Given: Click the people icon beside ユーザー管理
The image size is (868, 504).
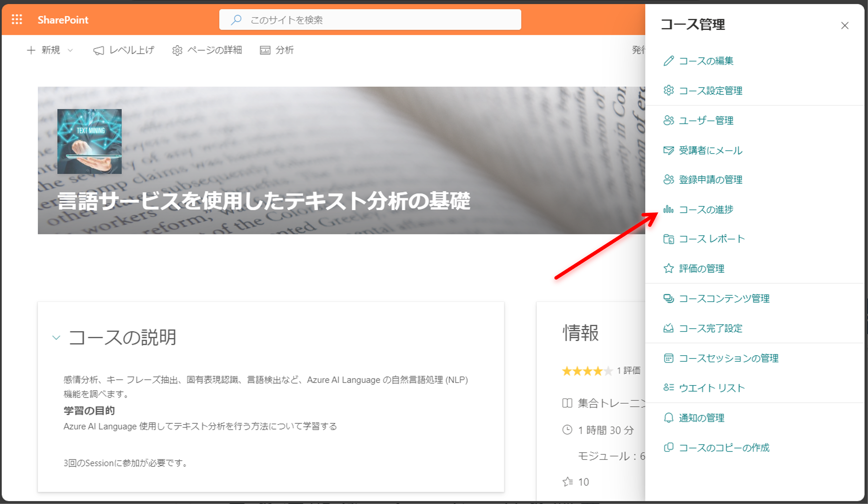Looking at the screenshot, I should [x=669, y=120].
